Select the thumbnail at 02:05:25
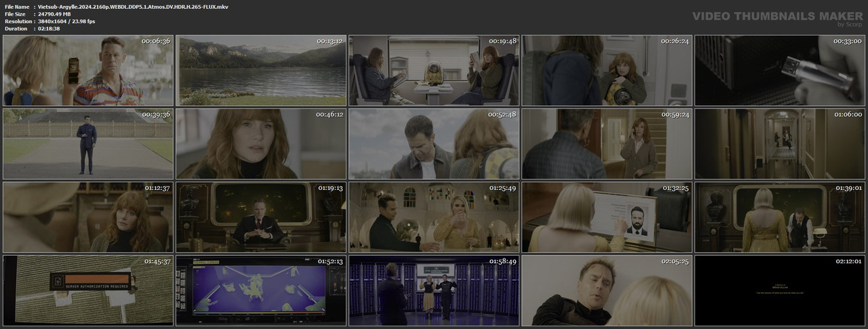The image size is (868, 329). tap(607, 290)
